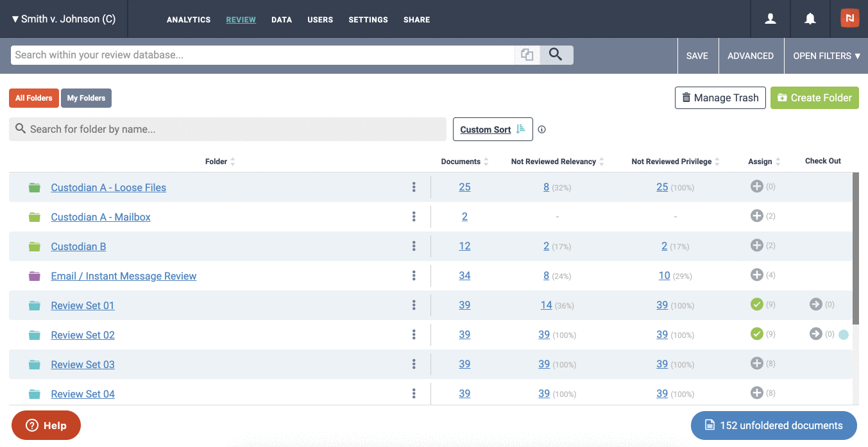Click not reviewed relevancy 14 for Review Set 01

[546, 305]
